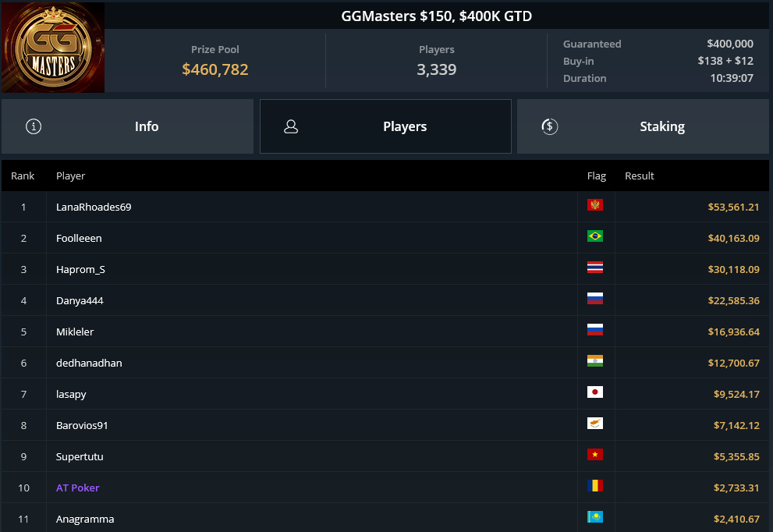Click rank number 6 in the table
The width and height of the screenshot is (773, 532).
[x=23, y=363]
